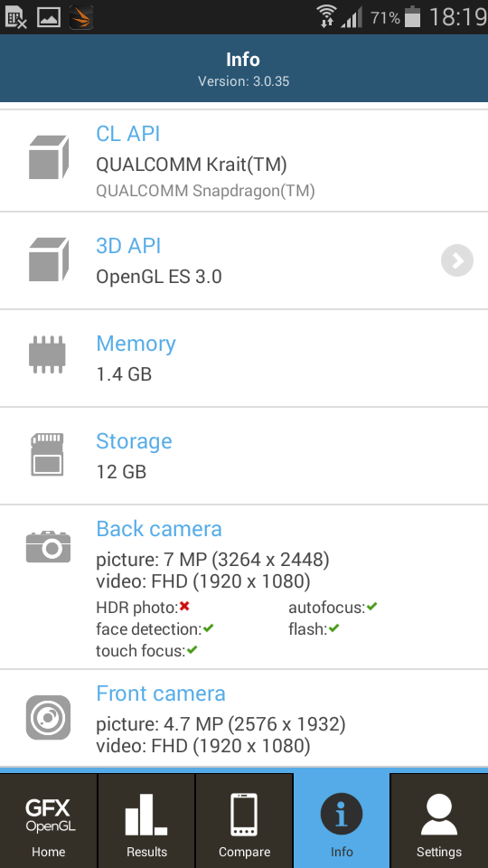Tap the Storage 12 GB row

[244, 456]
